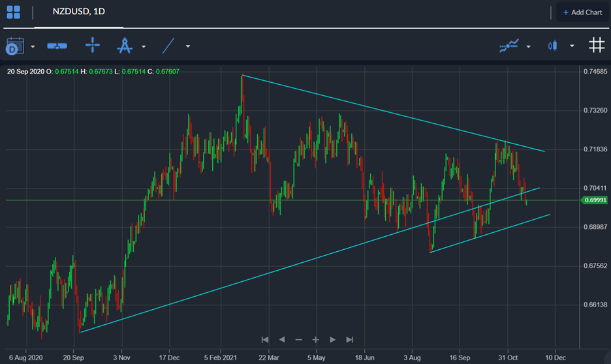Select the candlestick chart type icon
This screenshot has width=611, height=364.
tap(552, 46)
